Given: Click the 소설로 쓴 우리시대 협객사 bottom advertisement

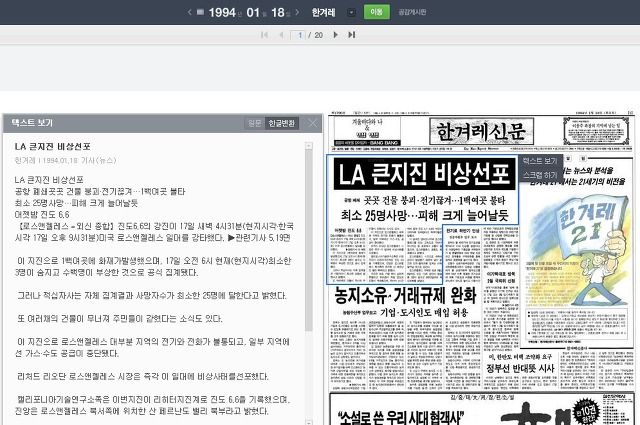Looking at the screenshot, I should pyautogui.click(x=401, y=418).
